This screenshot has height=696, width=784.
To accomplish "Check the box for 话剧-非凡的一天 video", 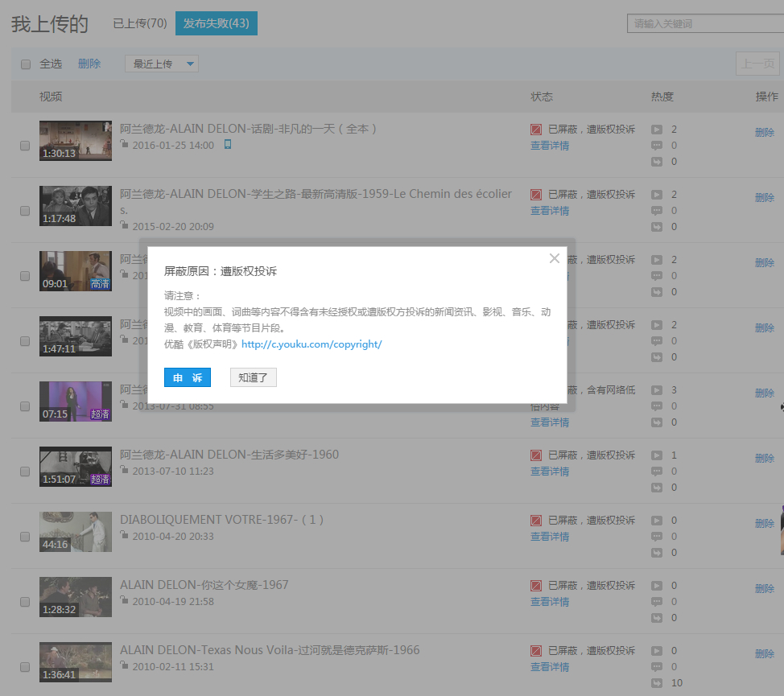I will [25, 146].
